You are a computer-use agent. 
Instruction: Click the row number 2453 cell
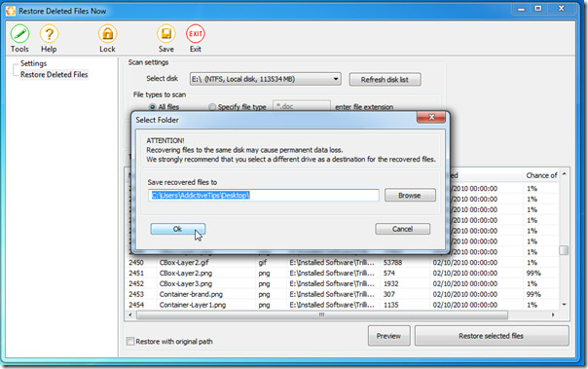(x=136, y=294)
